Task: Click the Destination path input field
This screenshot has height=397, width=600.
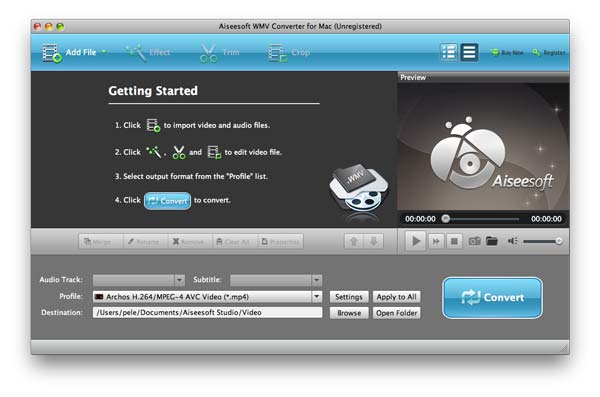Action: tap(207, 312)
